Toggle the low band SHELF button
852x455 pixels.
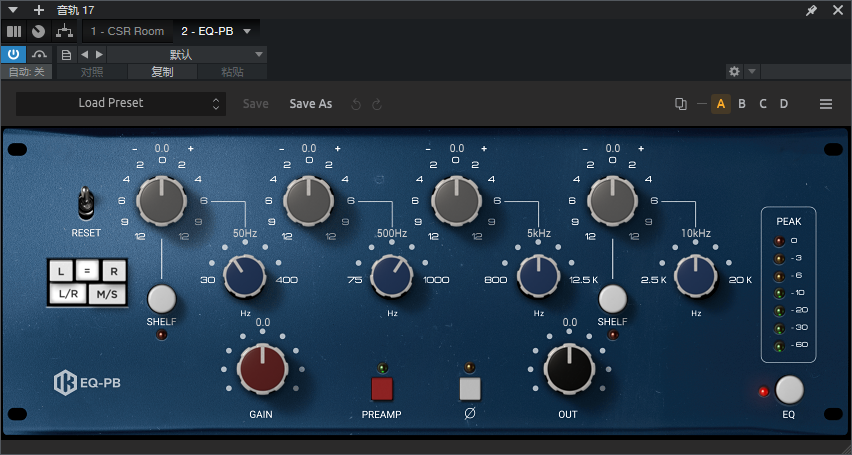[x=162, y=299]
